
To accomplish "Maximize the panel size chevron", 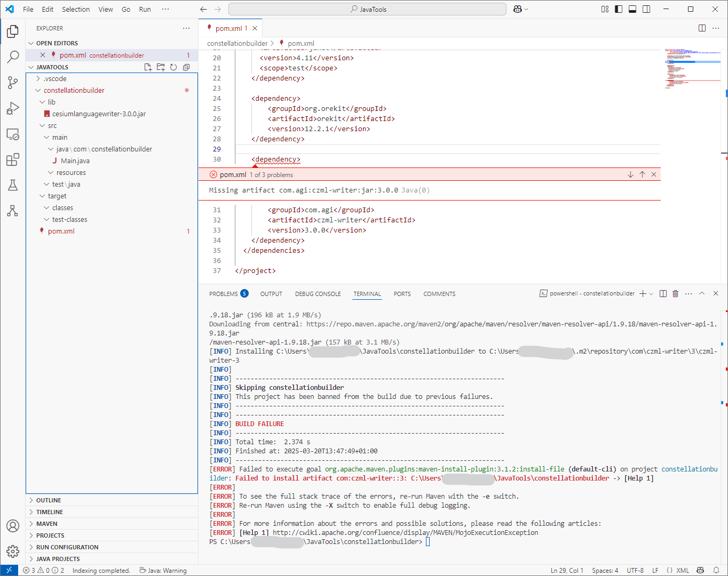I will tap(702, 294).
